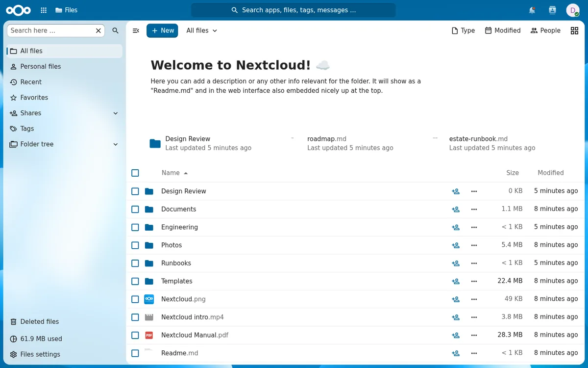
Task: Click the Nextcloud logo
Action: [18, 10]
